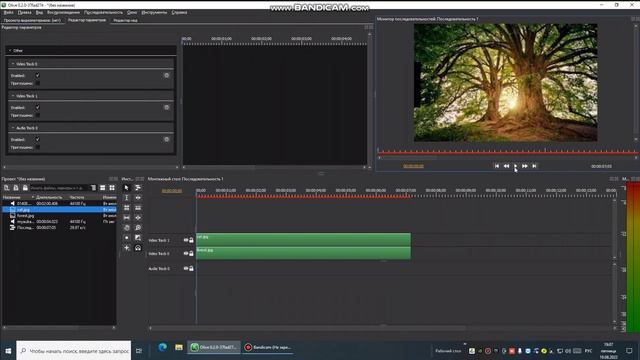
Task: Lock Audio Track 0 in timeline
Action: click(x=191, y=269)
